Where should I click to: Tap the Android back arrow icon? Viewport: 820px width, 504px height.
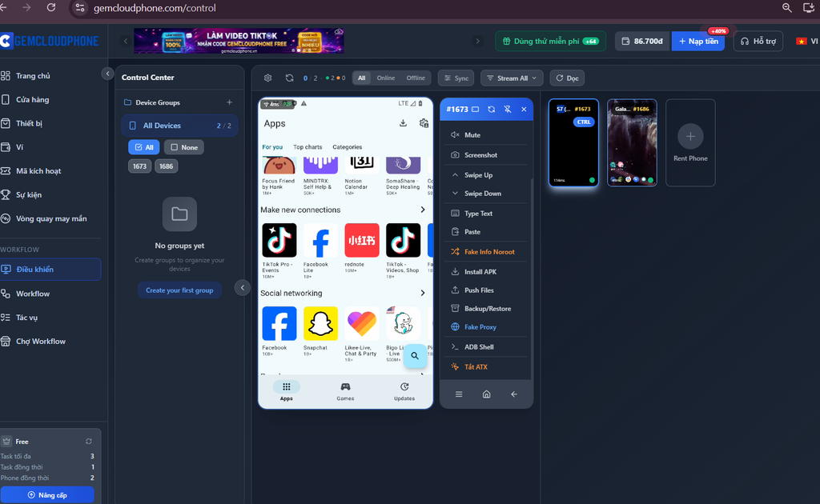click(514, 394)
